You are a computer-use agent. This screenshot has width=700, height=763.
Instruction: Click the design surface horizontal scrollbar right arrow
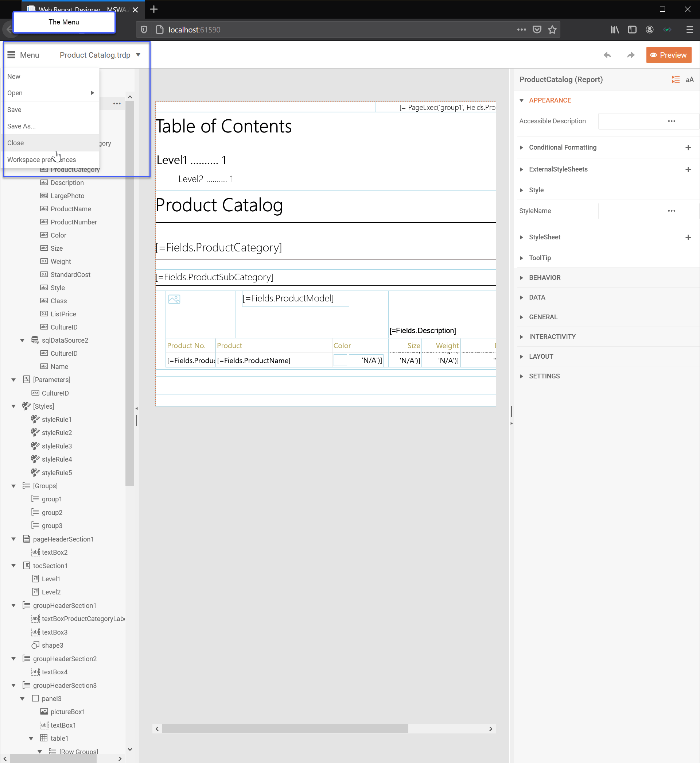pos(490,728)
